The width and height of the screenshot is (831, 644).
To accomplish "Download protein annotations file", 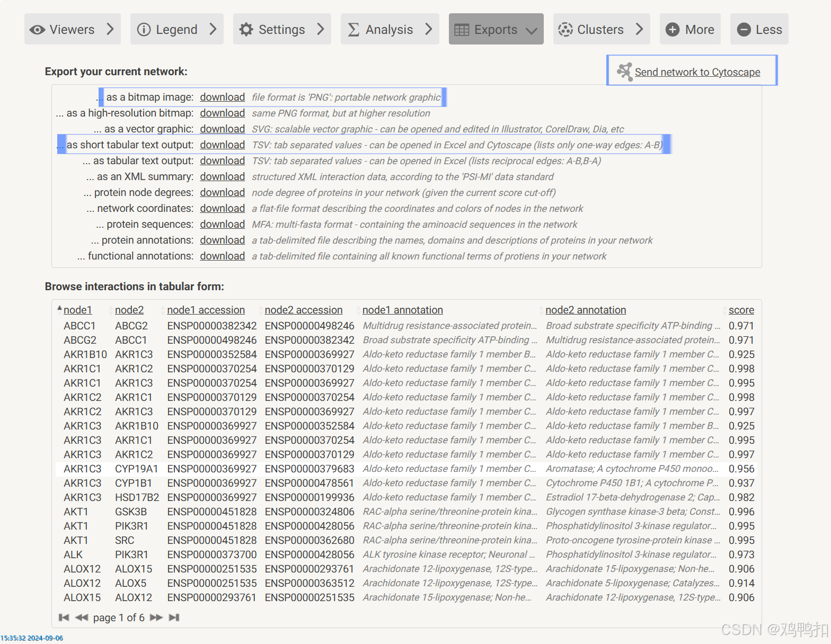I will point(223,240).
